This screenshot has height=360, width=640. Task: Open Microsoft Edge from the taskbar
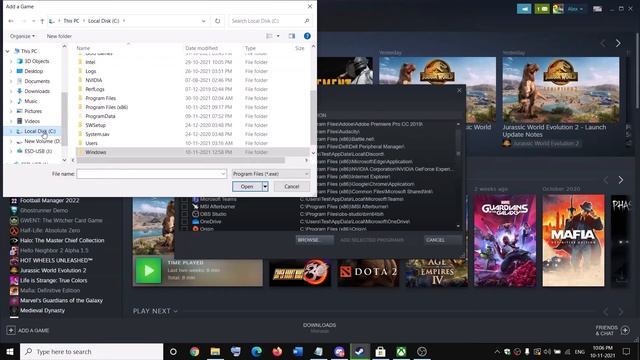coord(256,351)
